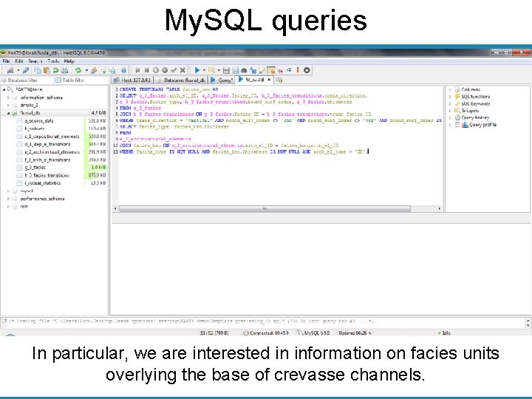Click the red exclamation toolbar icon
Image resolution: width=532 pixels, height=399 pixels.
[x=298, y=70]
